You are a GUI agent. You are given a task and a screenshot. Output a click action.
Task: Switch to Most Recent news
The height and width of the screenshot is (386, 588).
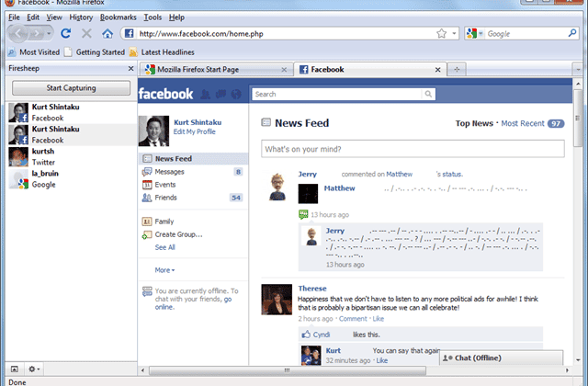(523, 123)
